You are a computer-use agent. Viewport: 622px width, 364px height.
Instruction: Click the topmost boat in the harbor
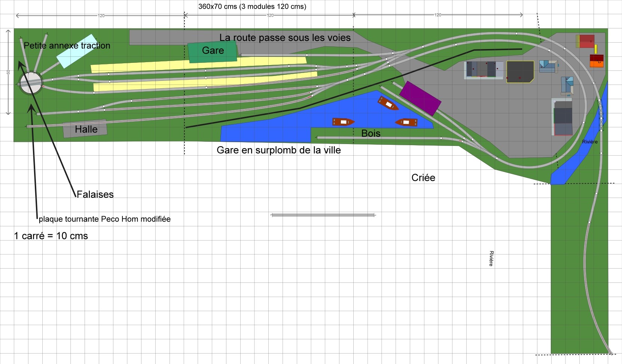[388, 104]
